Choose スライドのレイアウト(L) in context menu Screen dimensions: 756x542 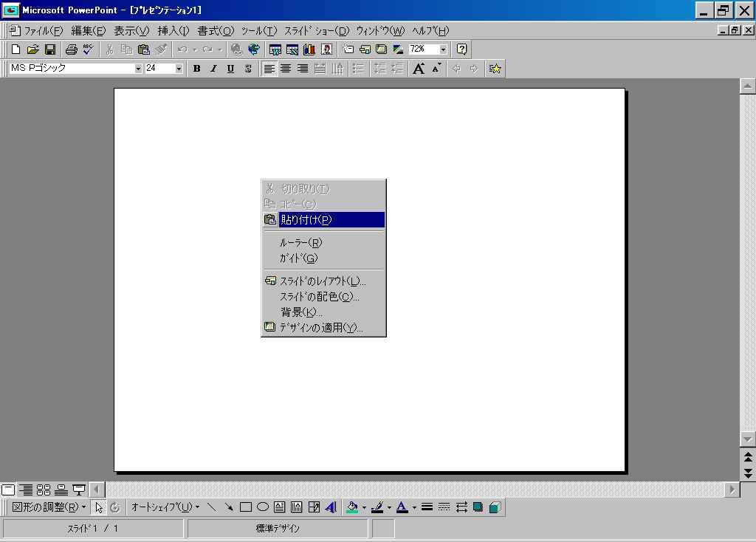coord(323,281)
